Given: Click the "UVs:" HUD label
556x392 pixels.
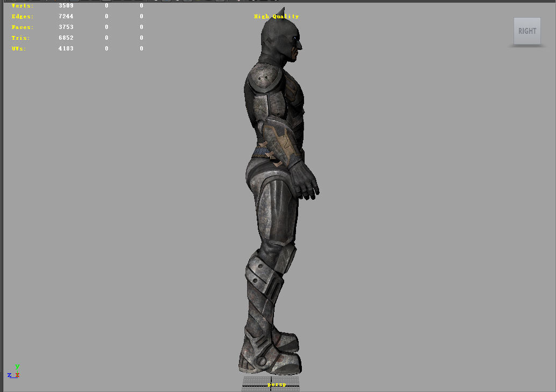Looking at the screenshot, I should 19,48.
